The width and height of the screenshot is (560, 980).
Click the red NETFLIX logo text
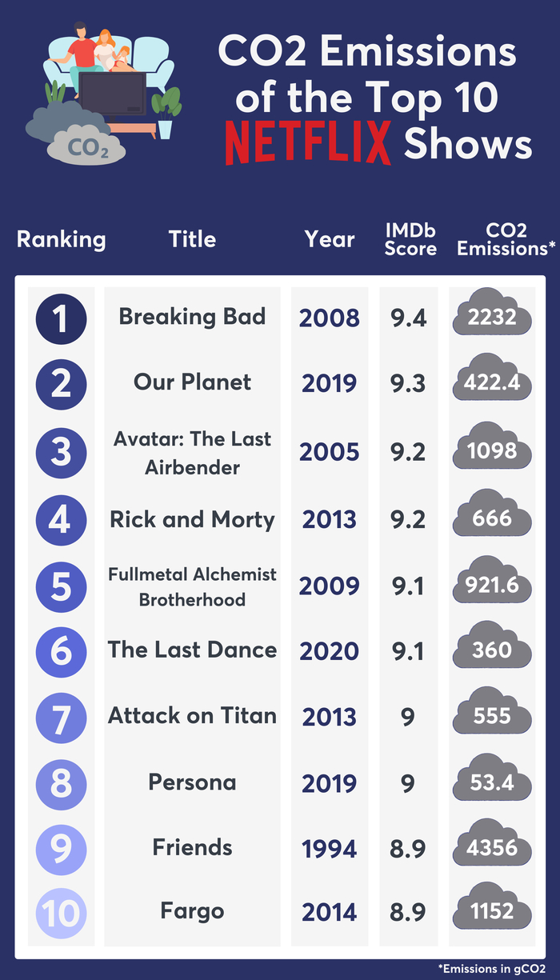click(x=308, y=144)
